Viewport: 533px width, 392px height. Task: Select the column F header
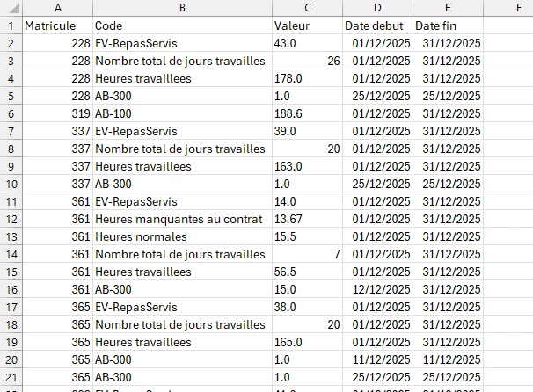(507, 8)
